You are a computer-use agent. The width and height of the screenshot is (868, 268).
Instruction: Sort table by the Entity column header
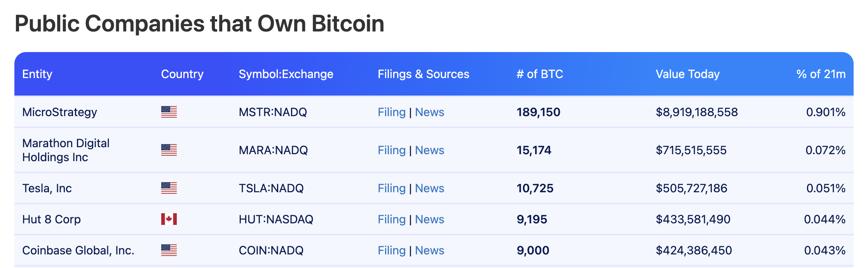37,74
